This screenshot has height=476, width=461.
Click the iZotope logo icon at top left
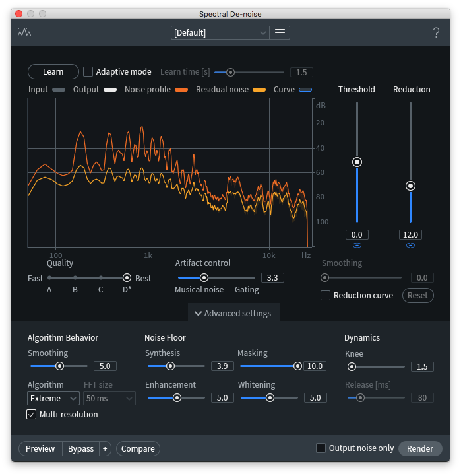click(x=24, y=32)
